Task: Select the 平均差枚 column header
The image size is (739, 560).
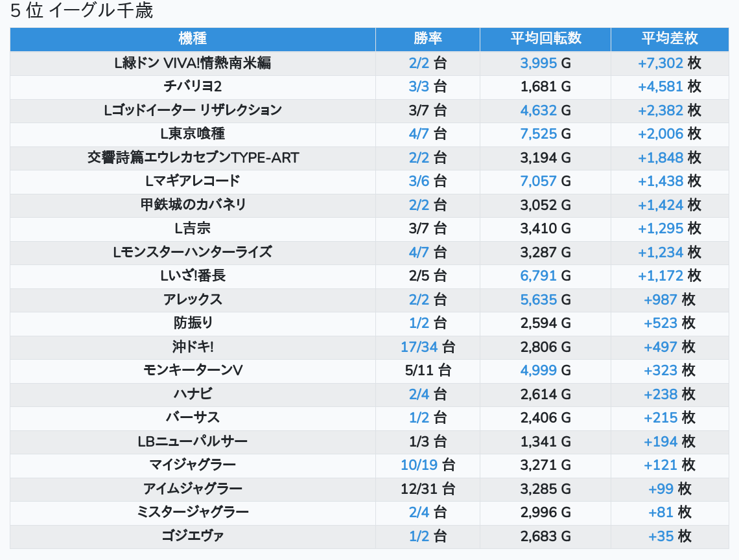Action: 669,38
